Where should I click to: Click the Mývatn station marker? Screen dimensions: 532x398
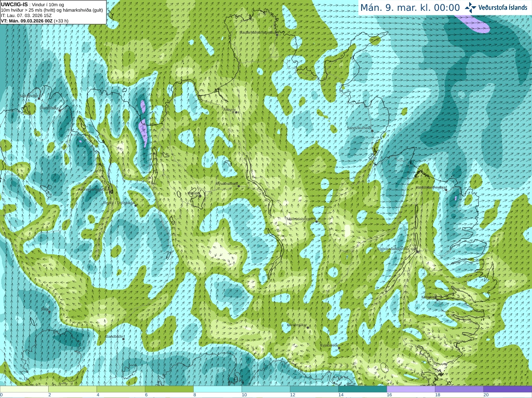200,195
